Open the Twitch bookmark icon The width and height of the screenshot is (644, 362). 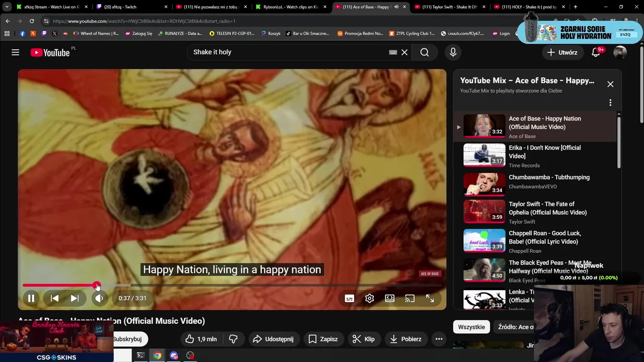tap(44, 33)
